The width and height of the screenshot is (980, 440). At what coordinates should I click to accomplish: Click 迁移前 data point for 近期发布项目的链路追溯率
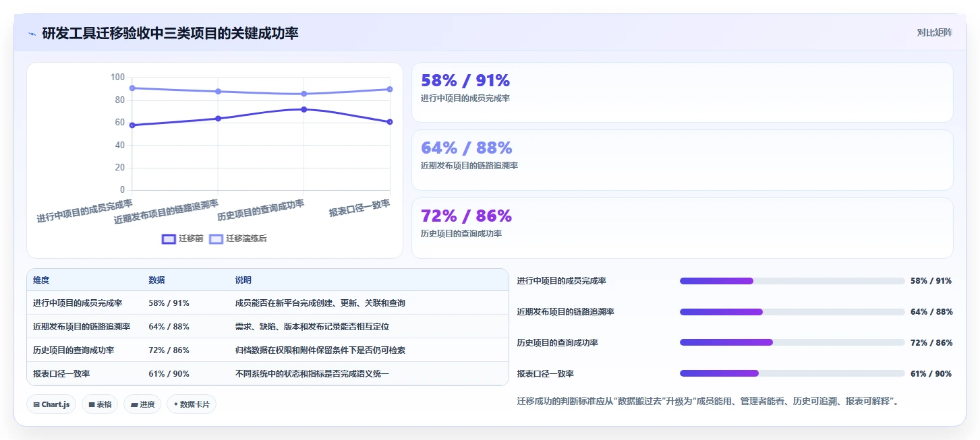(x=218, y=119)
